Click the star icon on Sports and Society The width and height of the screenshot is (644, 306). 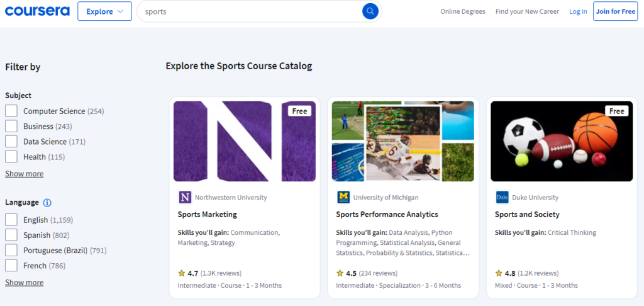tap(499, 273)
